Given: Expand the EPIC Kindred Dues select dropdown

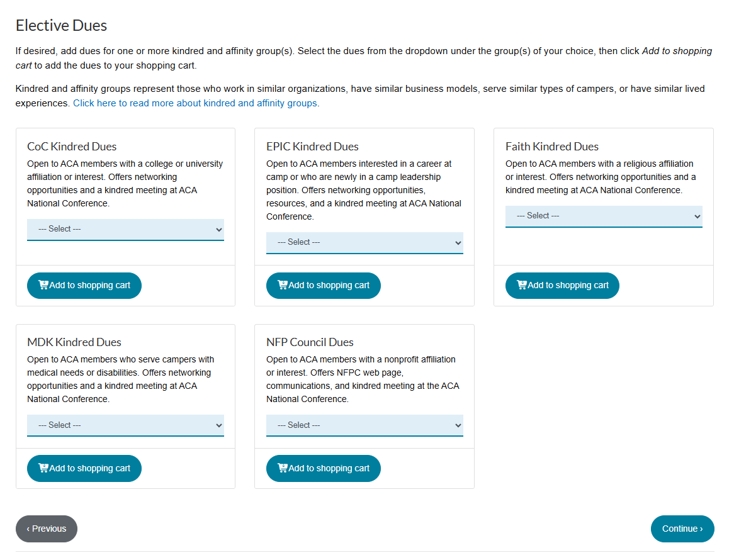Looking at the screenshot, I should [364, 243].
